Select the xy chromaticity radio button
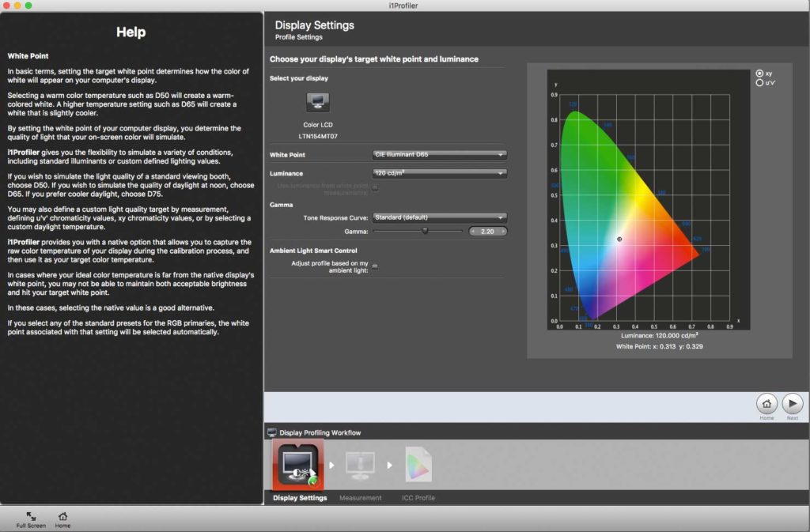 point(759,74)
